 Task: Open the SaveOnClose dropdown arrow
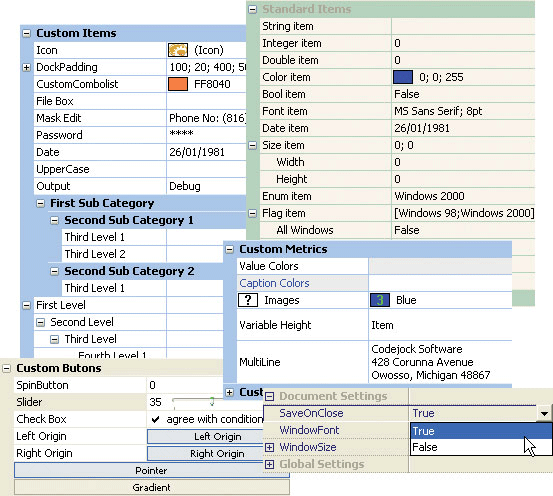coord(545,413)
